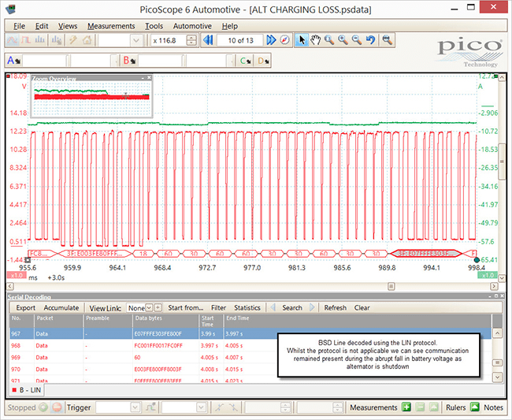Image resolution: width=512 pixels, height=420 pixels.
Task: Switch to Scope Mode icon
Action: 12,40
